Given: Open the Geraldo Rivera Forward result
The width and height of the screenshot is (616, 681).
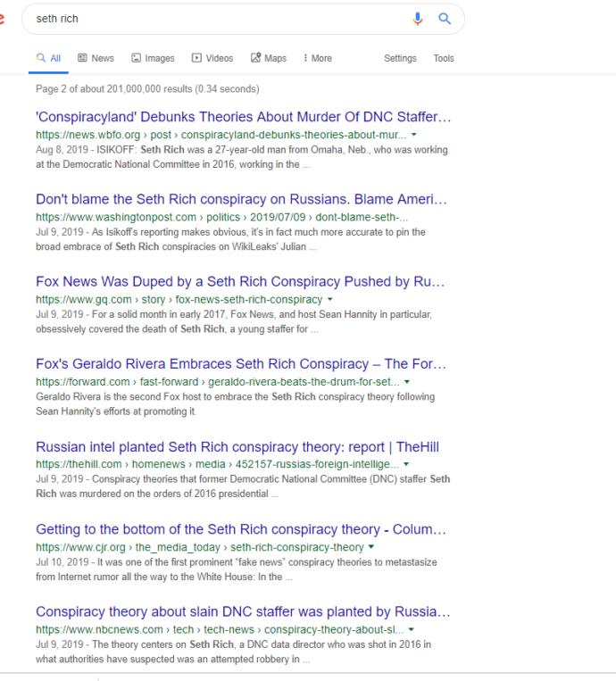Looking at the screenshot, I should 241,364.
